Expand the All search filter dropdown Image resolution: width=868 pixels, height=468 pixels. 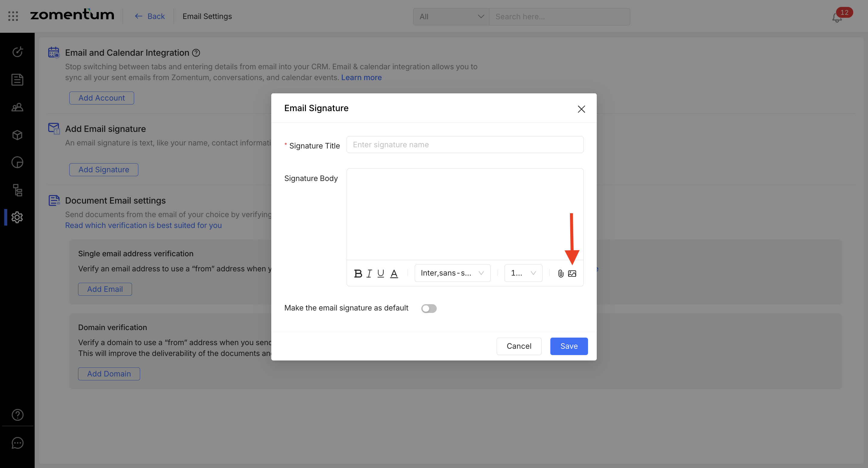click(x=451, y=17)
